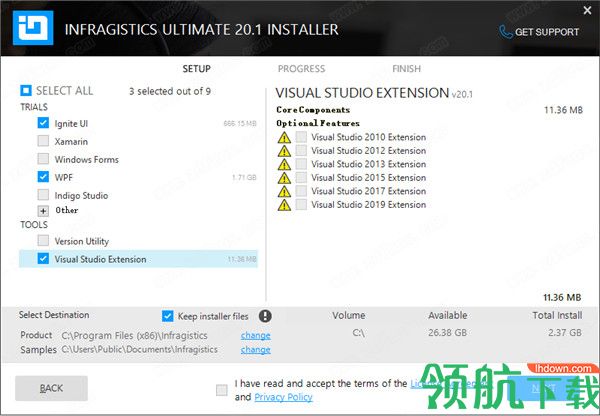600x416 pixels.
Task: Change the Product install path
Action: 256,336
